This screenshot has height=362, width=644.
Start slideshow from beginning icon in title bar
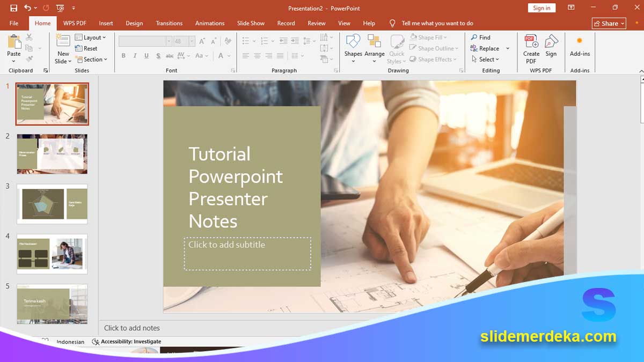(60, 8)
